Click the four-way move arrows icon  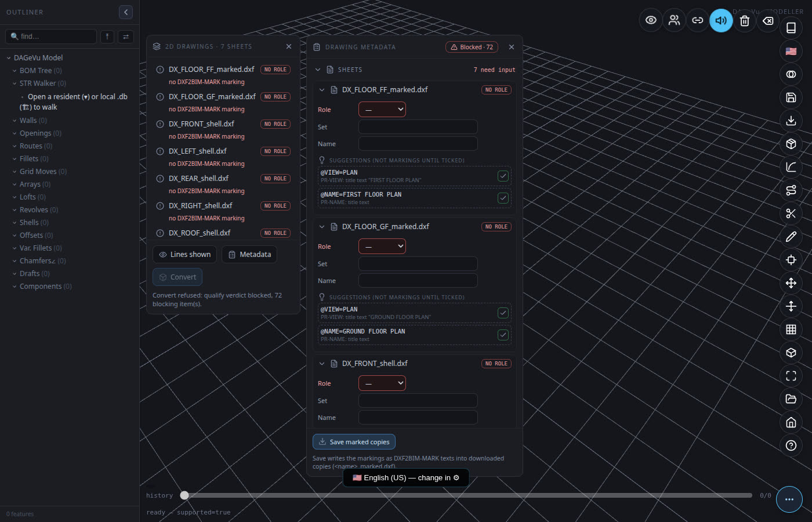coord(791,283)
